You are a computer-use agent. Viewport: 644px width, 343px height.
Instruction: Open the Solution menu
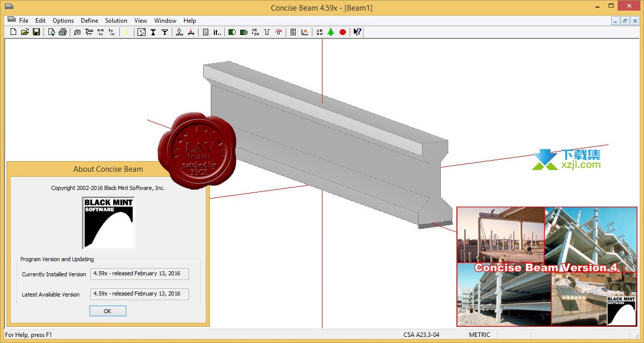coord(116,21)
